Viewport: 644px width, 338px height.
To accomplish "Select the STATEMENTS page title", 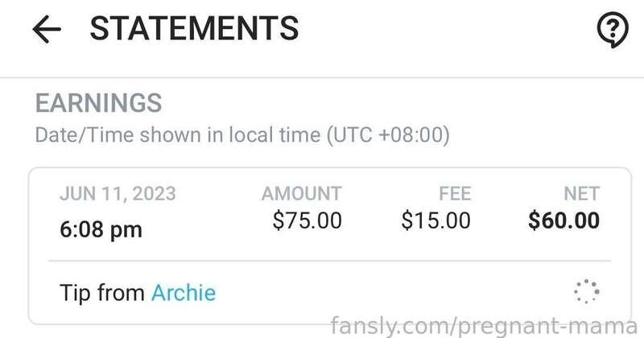I will (194, 28).
